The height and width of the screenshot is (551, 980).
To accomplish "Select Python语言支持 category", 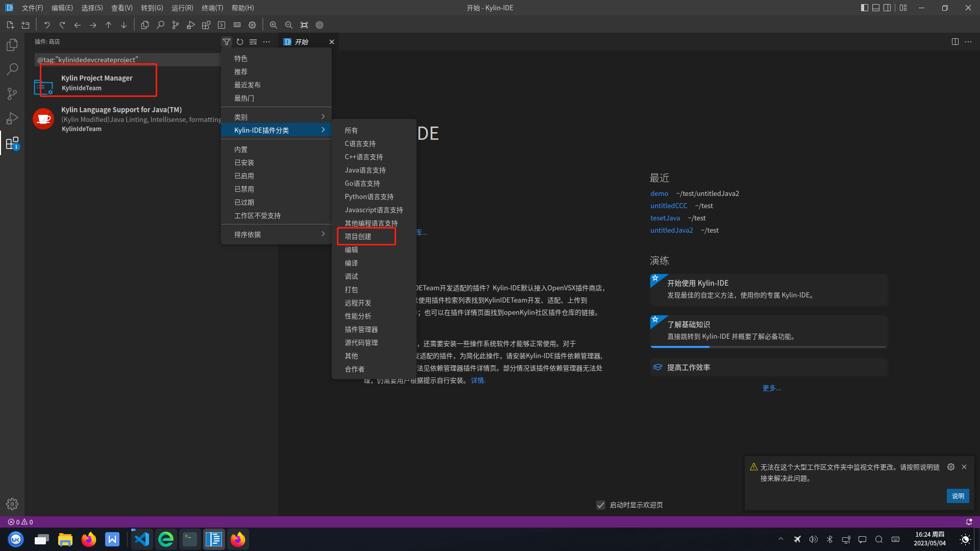I will [374, 196].
